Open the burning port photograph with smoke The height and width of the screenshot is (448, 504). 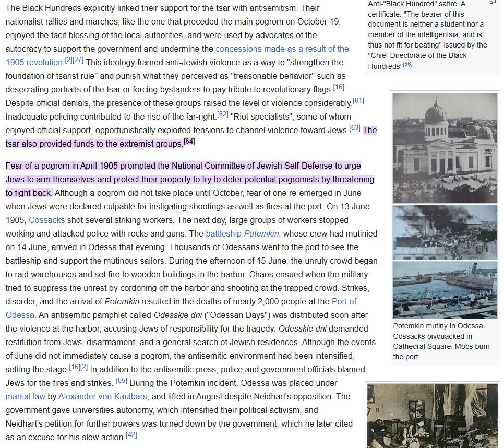pos(445,232)
